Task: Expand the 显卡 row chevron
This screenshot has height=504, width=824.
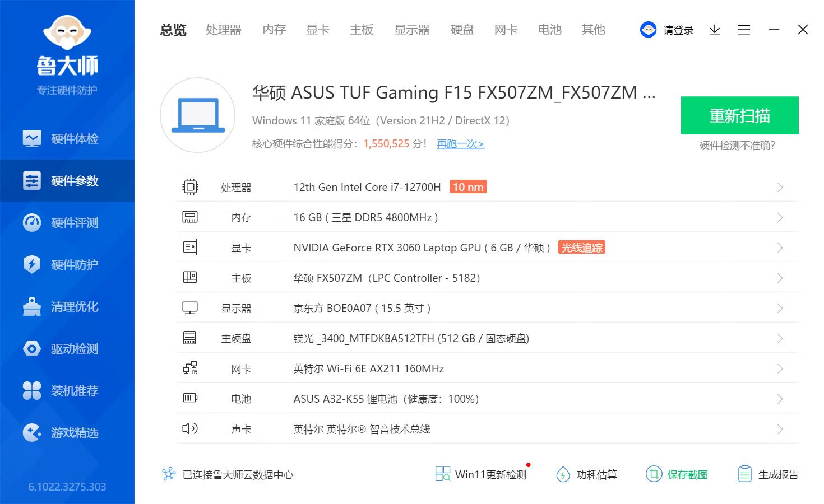Action: coord(780,248)
